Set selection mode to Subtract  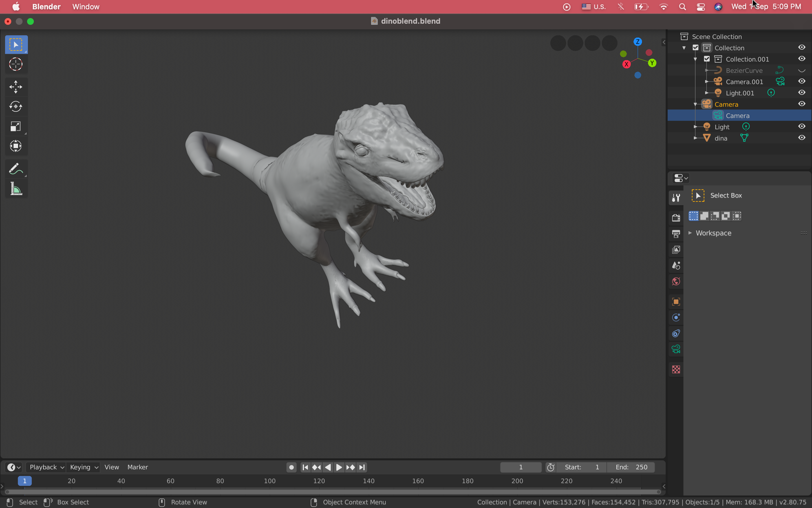coord(715,216)
